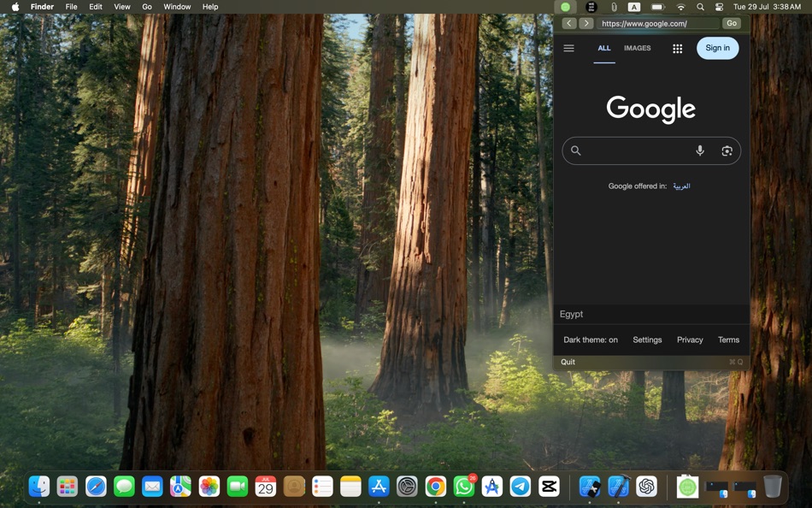Screen dimensions: 812x508
Task: Open Google Lens camera search icon
Action: [726, 151]
